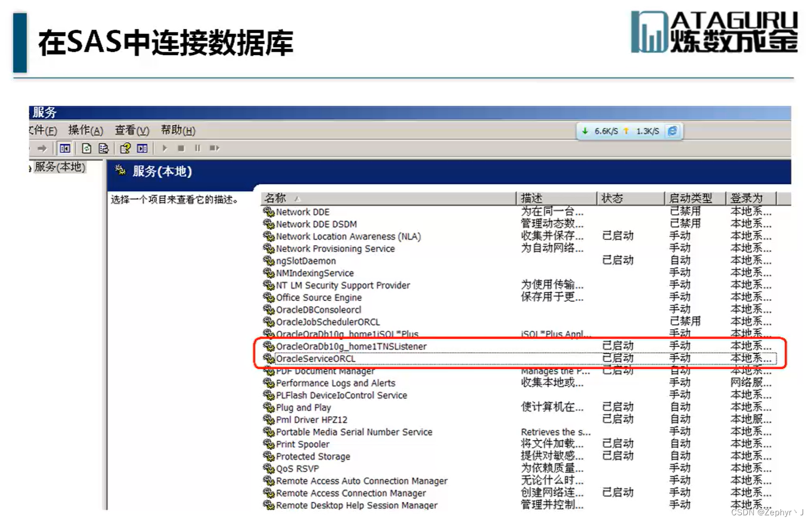812x522 pixels.
Task: Toggle the description pane show/hide icon
Action: tap(141, 148)
